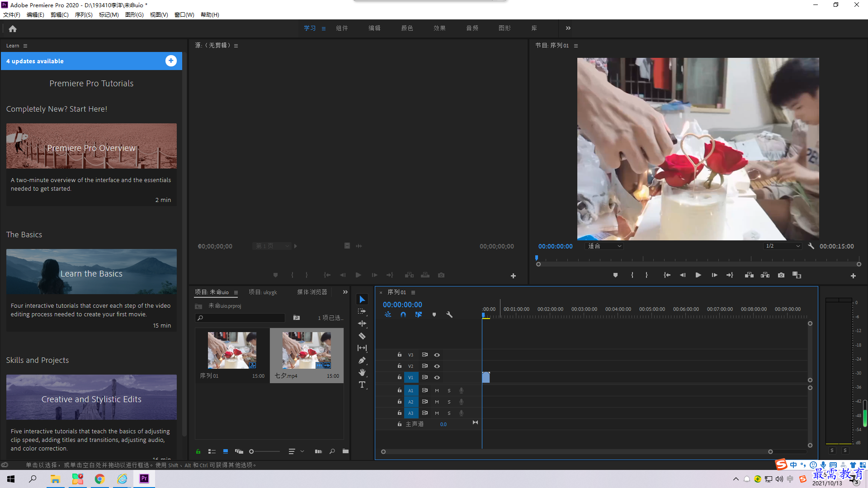Click 4 updates available banner
The image size is (868, 488).
[91, 61]
